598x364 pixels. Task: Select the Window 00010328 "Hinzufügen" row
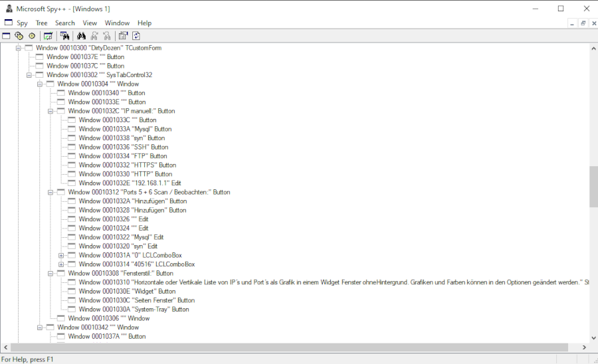coord(132,210)
